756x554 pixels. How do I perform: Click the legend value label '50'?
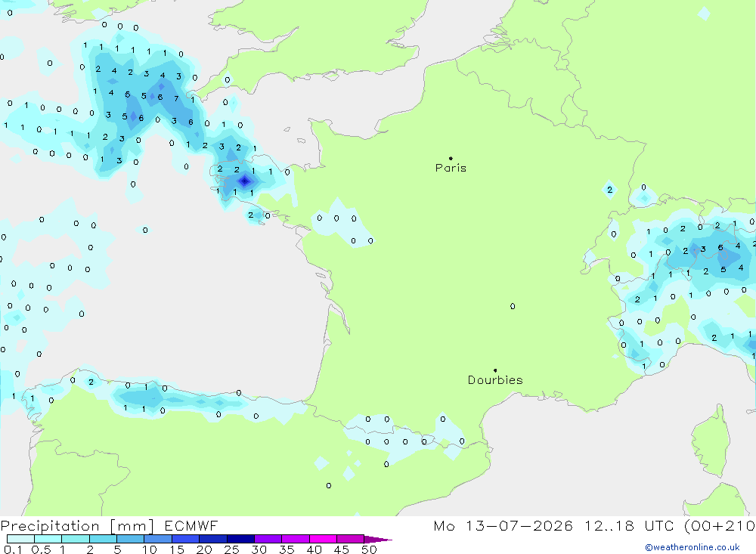pyautogui.click(x=369, y=549)
